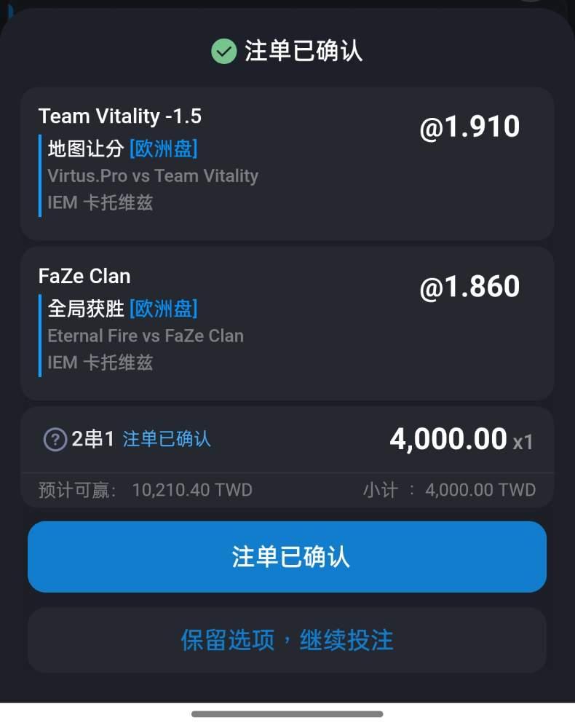The height and width of the screenshot is (728, 575).
Task: Tap the @1.860 odds value
Action: tap(469, 286)
